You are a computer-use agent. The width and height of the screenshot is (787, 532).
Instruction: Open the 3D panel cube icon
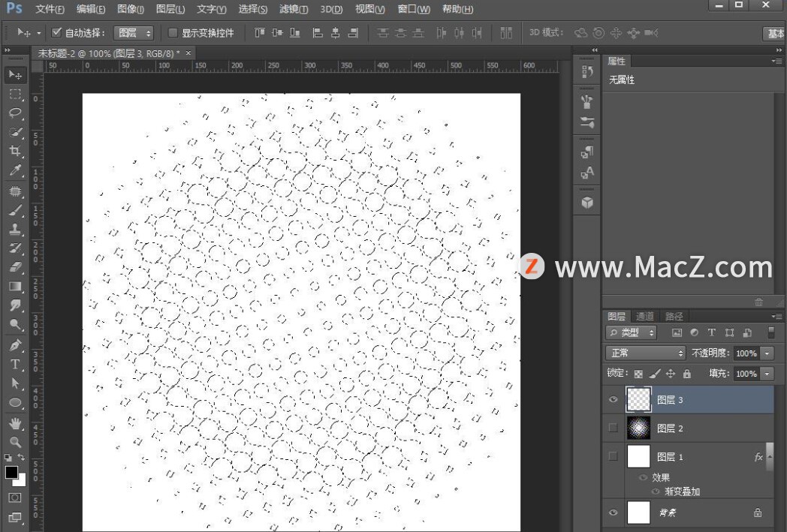coord(586,202)
